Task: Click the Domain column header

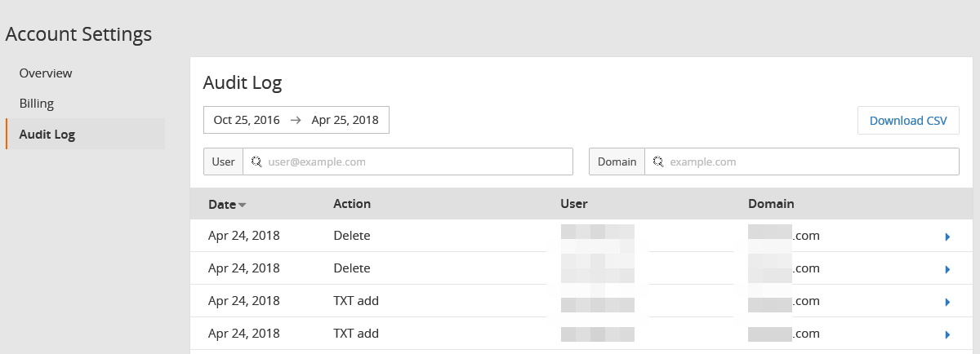Action: pyautogui.click(x=771, y=204)
